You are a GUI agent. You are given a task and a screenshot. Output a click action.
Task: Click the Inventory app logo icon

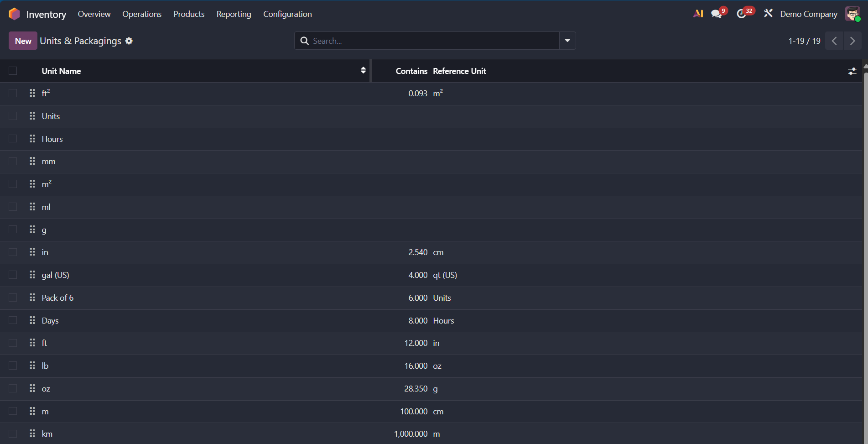point(14,14)
